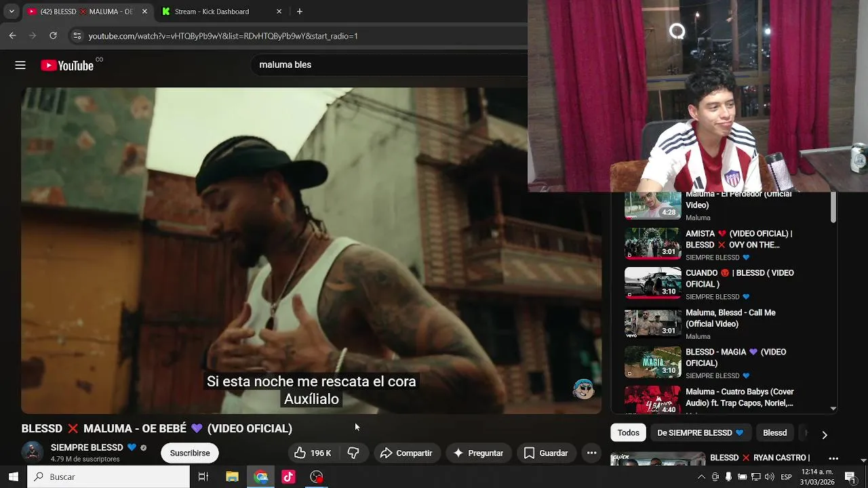Select the Blessd filter chip
This screenshot has width=868, height=488.
pyautogui.click(x=774, y=432)
